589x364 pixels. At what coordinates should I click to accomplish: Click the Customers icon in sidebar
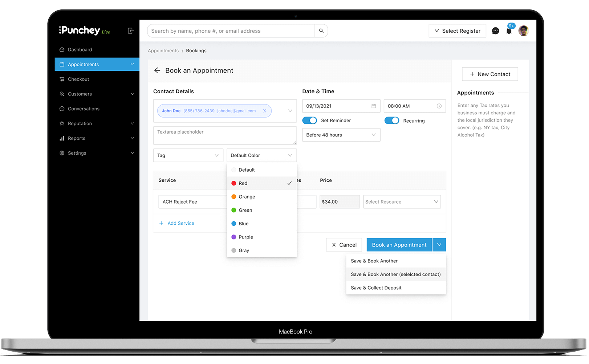coord(62,94)
